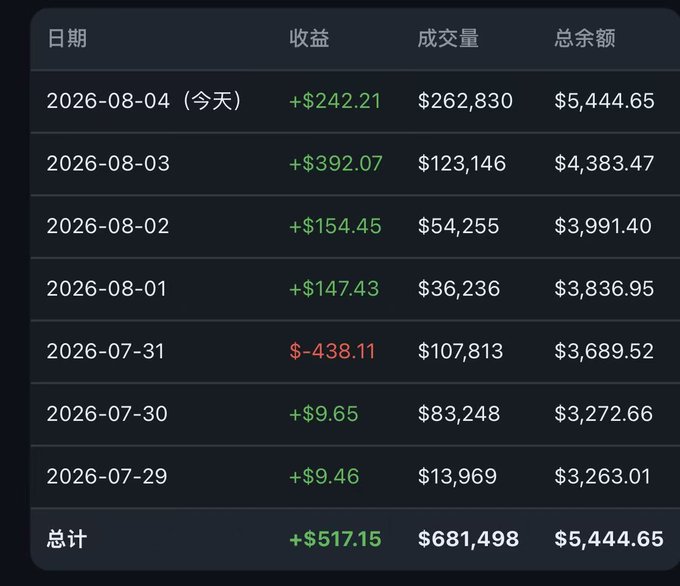Select the $4,383.47 balance value
This screenshot has width=680, height=586.
[604, 164]
